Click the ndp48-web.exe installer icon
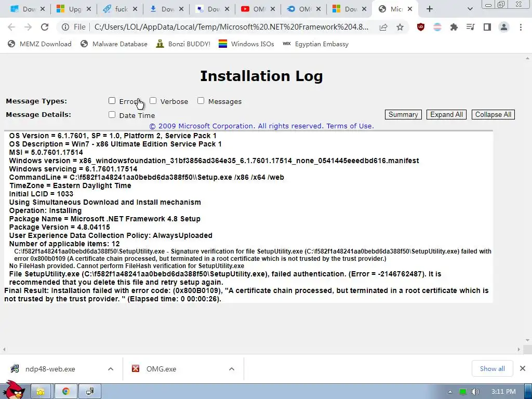Viewport: 532px width, 399px height. tap(15, 368)
